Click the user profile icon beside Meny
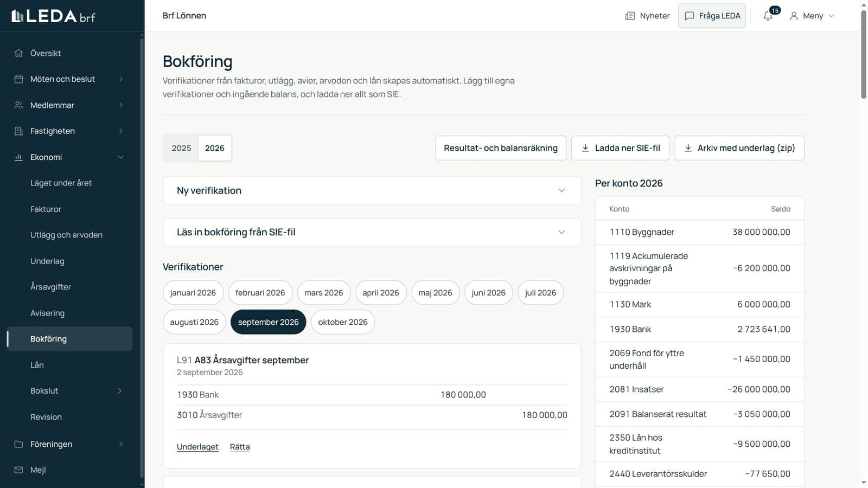This screenshot has width=868, height=488. tap(794, 16)
